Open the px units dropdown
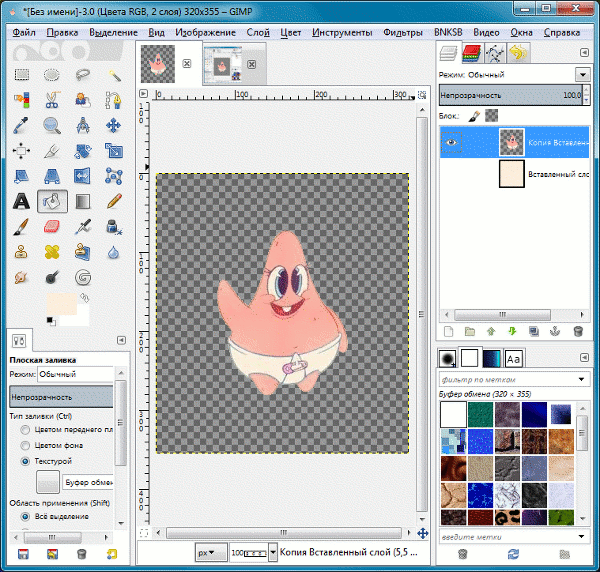Screen dimensions: 600x572 click(211, 553)
